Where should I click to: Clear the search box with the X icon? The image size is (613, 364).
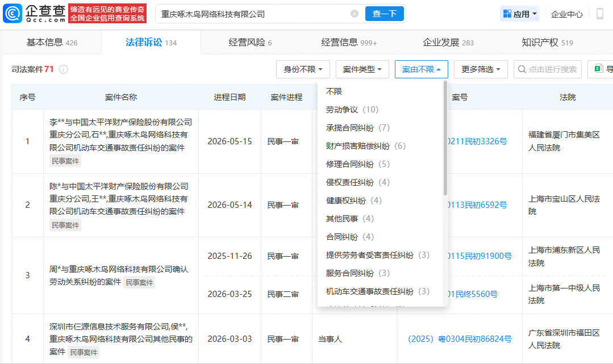pyautogui.click(x=355, y=14)
